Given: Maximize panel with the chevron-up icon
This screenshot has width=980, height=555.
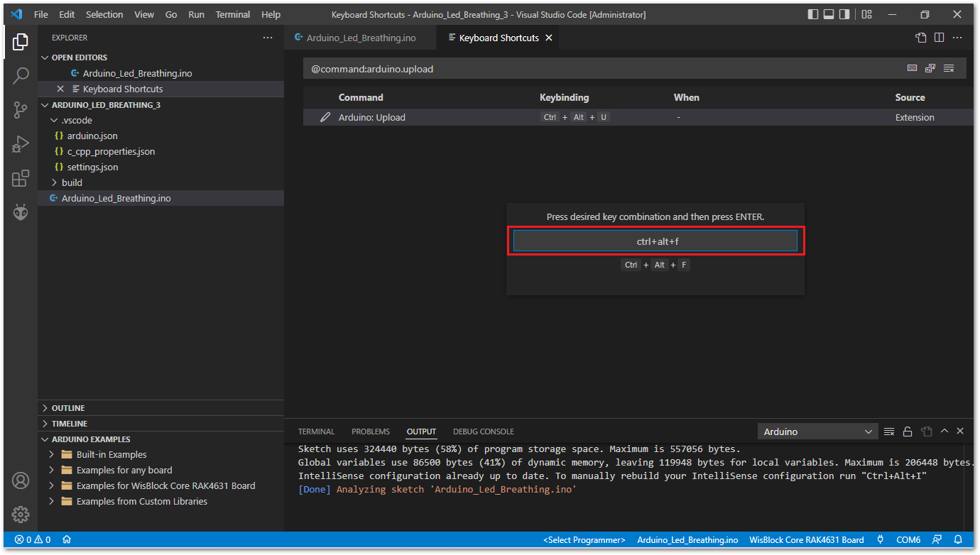Looking at the screenshot, I should pos(944,431).
